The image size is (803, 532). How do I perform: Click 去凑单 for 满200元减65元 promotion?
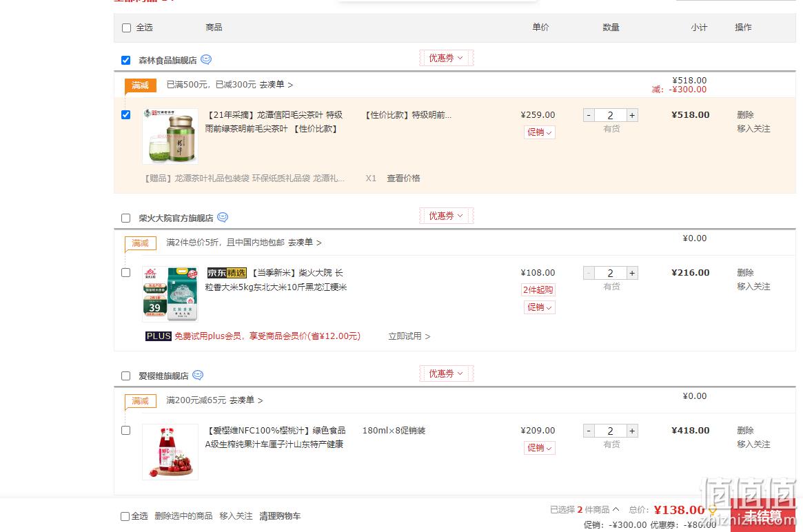point(246,400)
